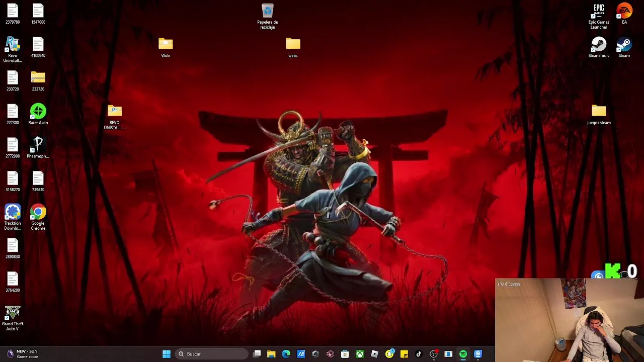Open the Papelera de reciclaje icon

[x=267, y=16]
